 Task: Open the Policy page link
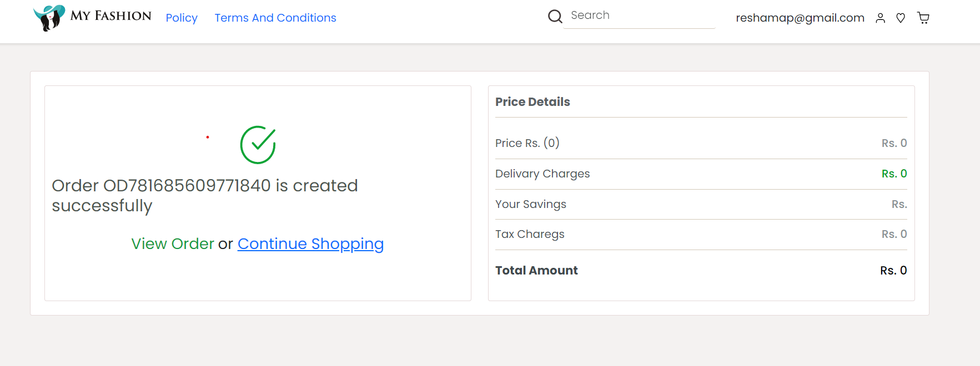tap(182, 18)
